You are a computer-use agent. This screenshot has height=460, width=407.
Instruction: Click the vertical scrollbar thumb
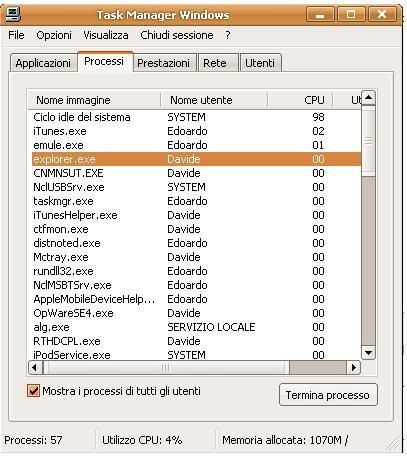(x=368, y=141)
